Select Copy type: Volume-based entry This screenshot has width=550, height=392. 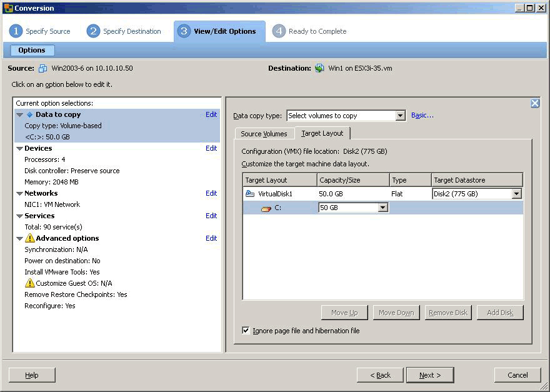63,126
